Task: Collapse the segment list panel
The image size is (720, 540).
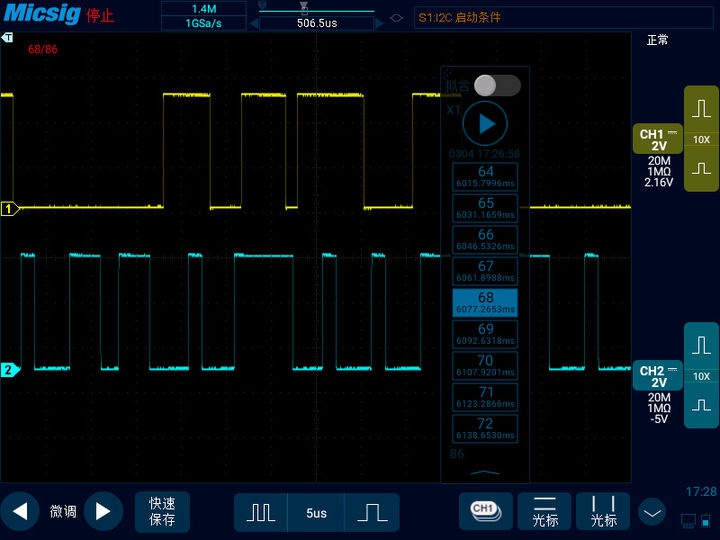Action: 485,473
